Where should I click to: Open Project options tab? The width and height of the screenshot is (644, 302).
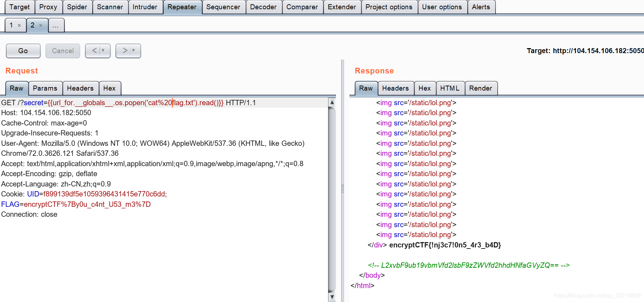tap(389, 7)
